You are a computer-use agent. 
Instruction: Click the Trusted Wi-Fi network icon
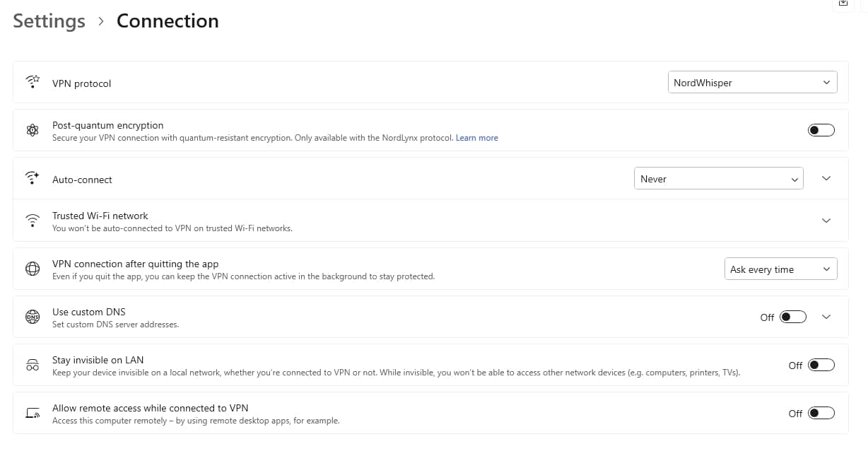[33, 221]
